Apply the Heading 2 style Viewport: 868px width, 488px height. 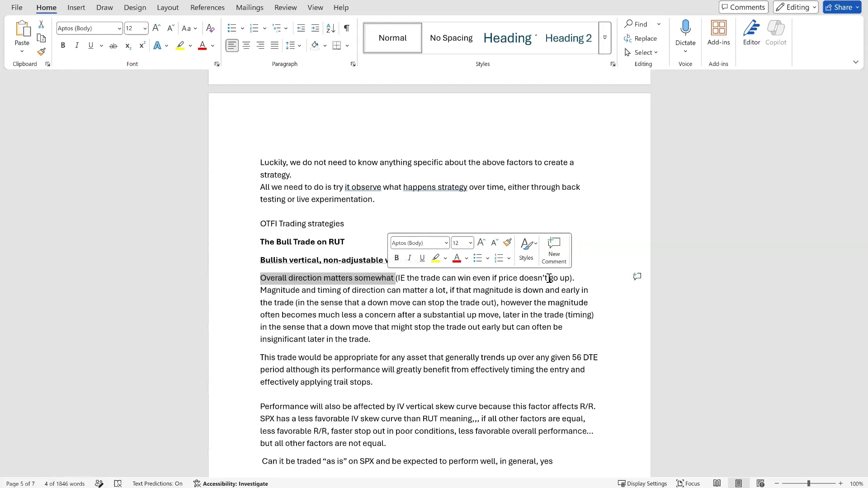(x=568, y=38)
